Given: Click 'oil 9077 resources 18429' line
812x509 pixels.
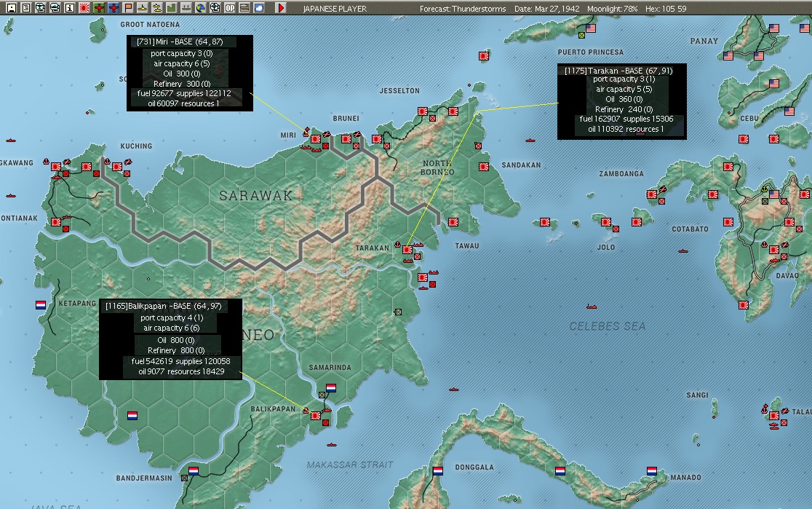Looking at the screenshot, I should (x=181, y=371).
